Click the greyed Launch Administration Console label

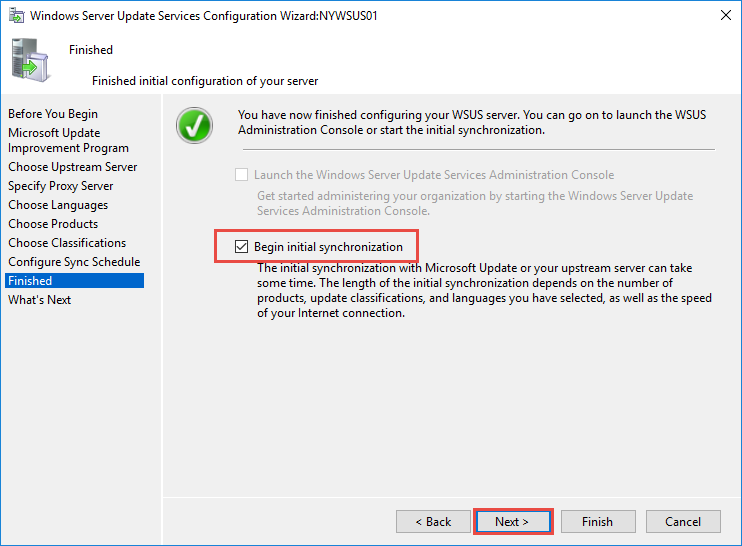click(434, 175)
